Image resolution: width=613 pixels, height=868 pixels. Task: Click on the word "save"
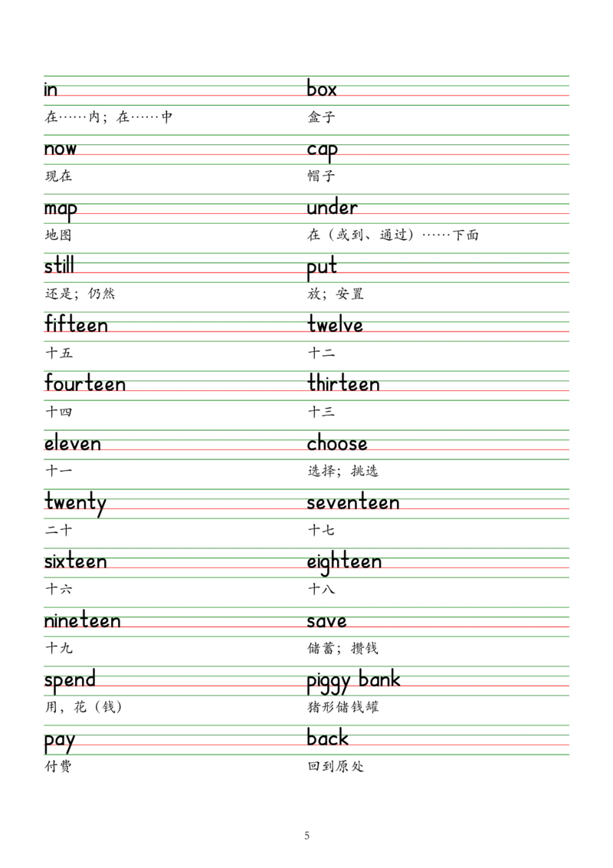327,622
